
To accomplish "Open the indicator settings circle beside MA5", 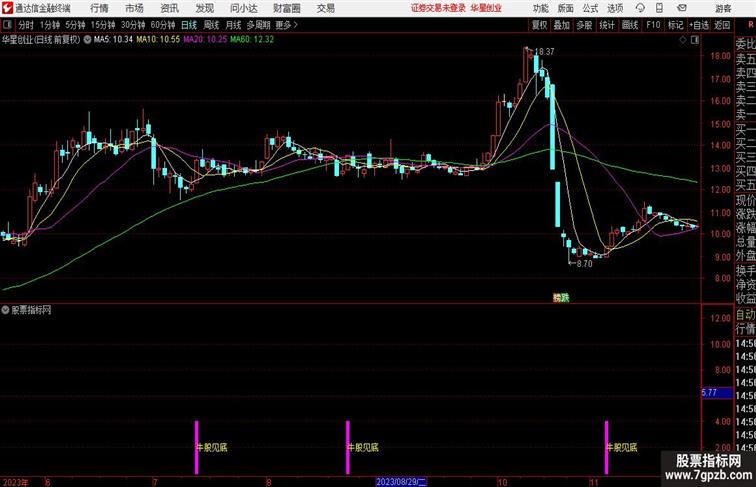I will coord(87,40).
